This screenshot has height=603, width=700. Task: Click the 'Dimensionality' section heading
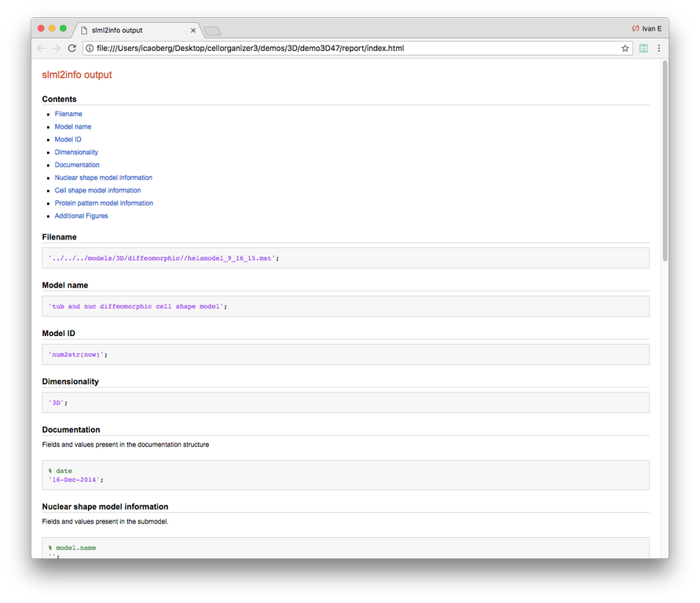pyautogui.click(x=70, y=382)
